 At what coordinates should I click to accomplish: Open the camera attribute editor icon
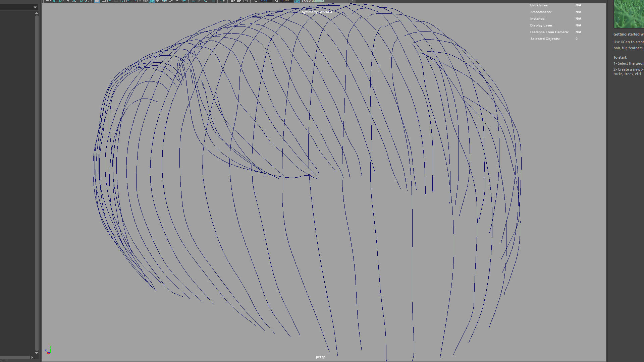click(60, 1)
